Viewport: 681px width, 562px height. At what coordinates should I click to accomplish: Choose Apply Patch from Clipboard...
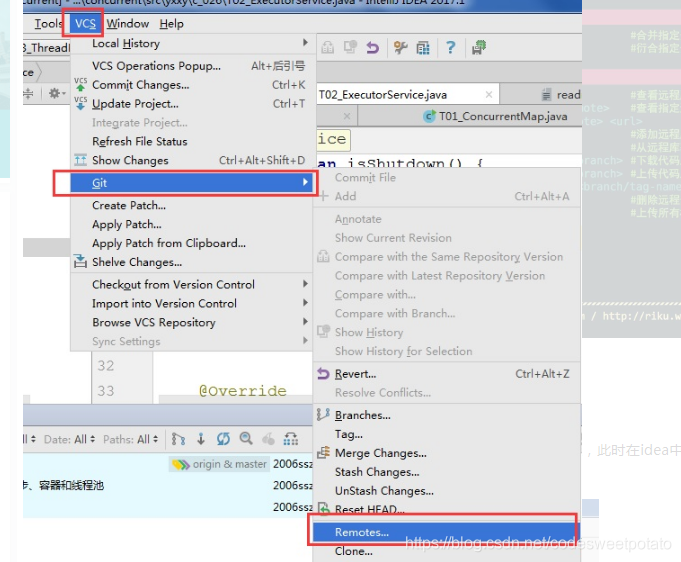click(x=191, y=243)
